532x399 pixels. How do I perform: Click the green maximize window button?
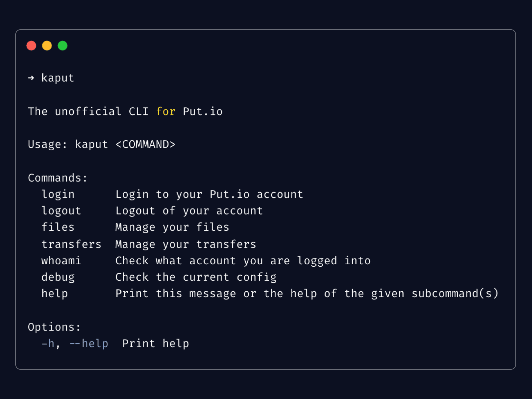(63, 46)
